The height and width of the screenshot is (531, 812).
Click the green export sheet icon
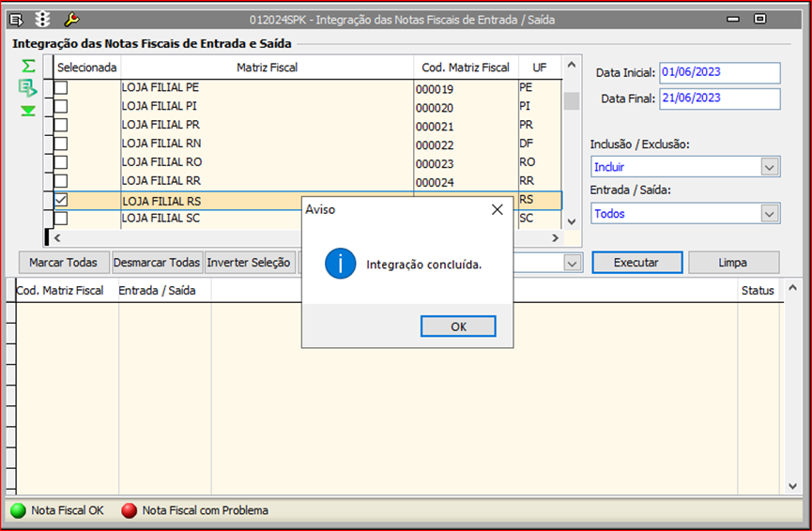(28, 88)
